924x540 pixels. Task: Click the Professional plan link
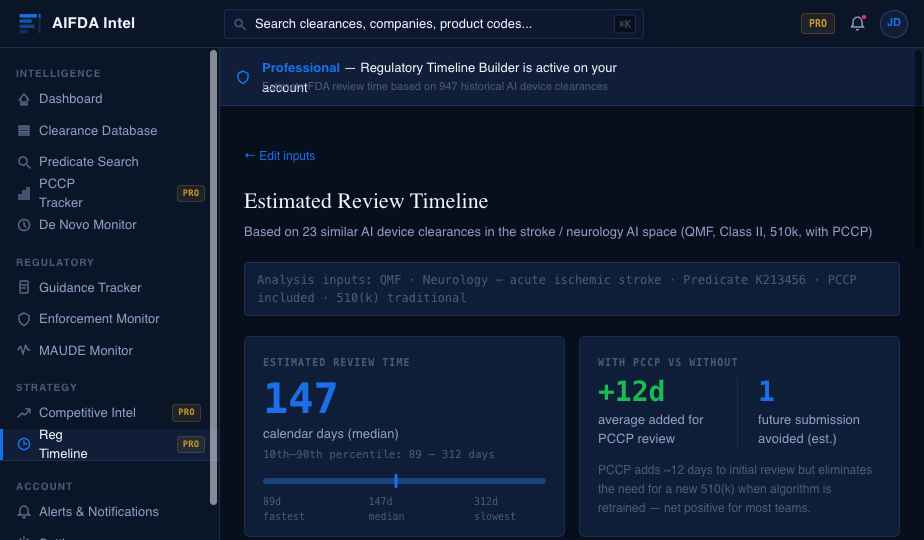click(301, 68)
